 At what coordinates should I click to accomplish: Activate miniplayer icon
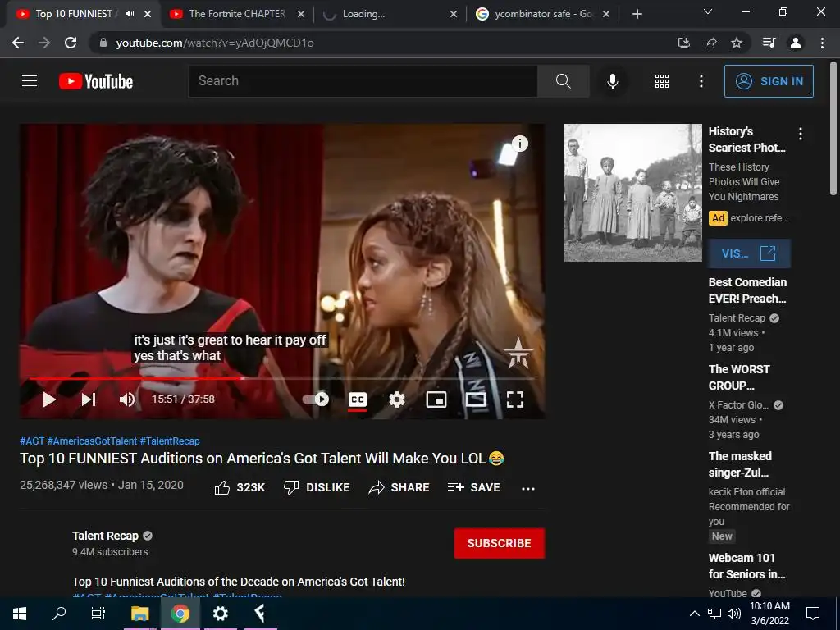[436, 399]
